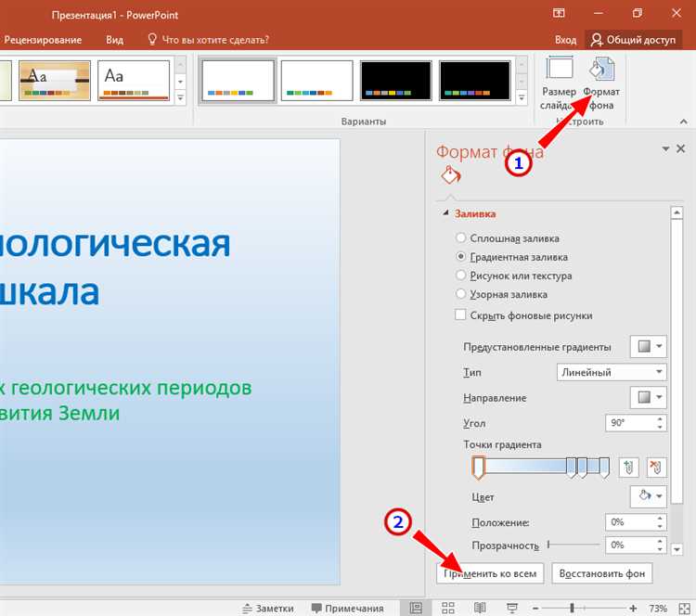Click the 73% zoom level
Viewport: 696px width, 616px height.
click(658, 608)
